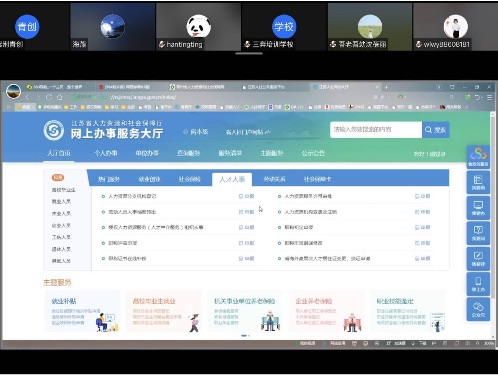
Task: Open the document icon in the right floating sidebar
Action: pos(478,182)
